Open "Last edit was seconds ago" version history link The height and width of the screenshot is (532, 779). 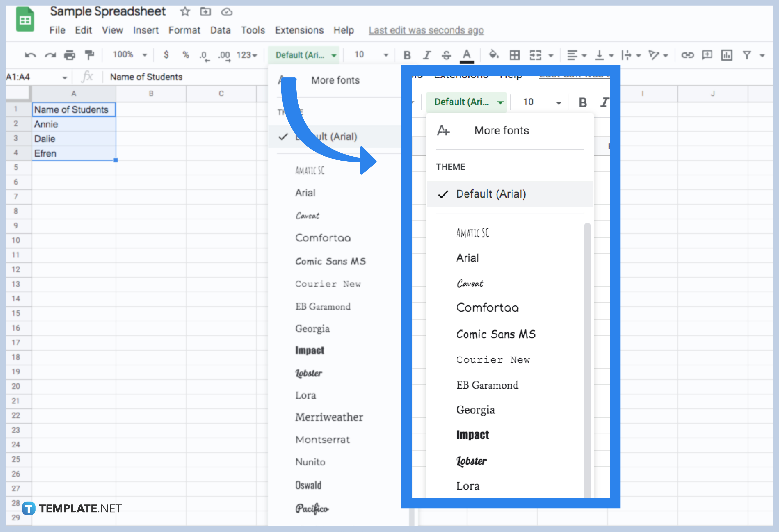(x=426, y=31)
